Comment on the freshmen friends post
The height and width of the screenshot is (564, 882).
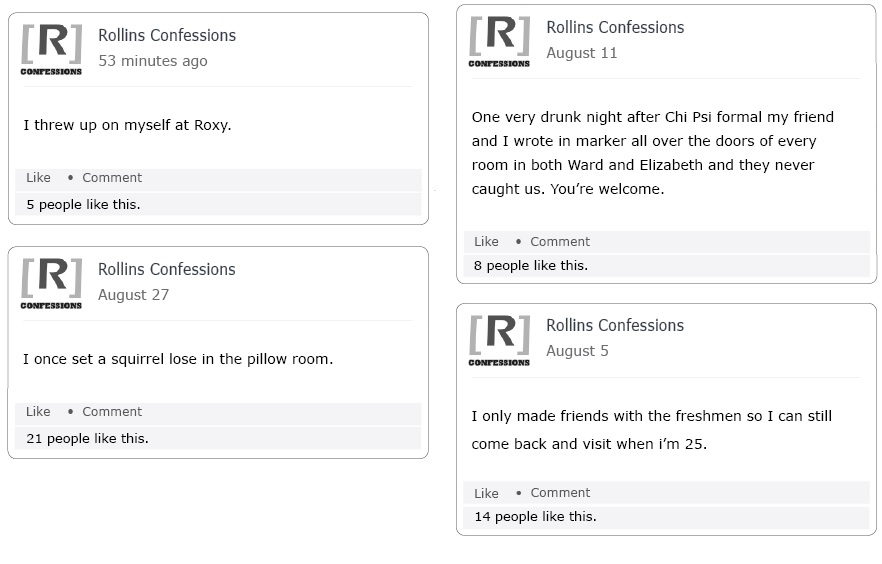coord(560,493)
